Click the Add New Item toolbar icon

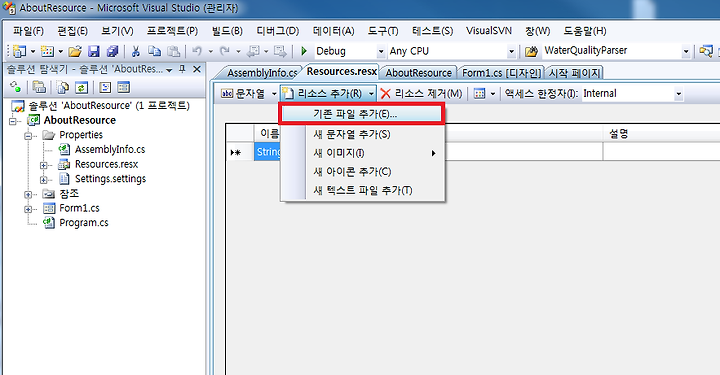coord(47,51)
